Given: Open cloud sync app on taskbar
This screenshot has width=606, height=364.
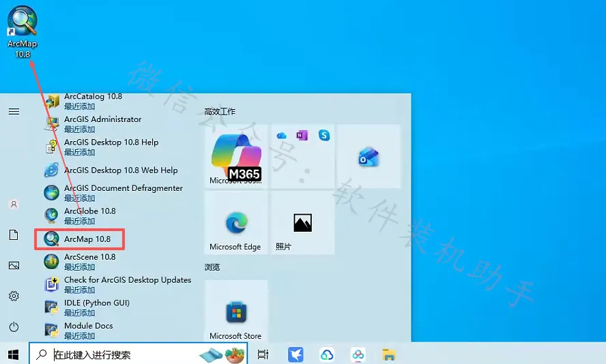Looking at the screenshot, I should [x=327, y=354].
